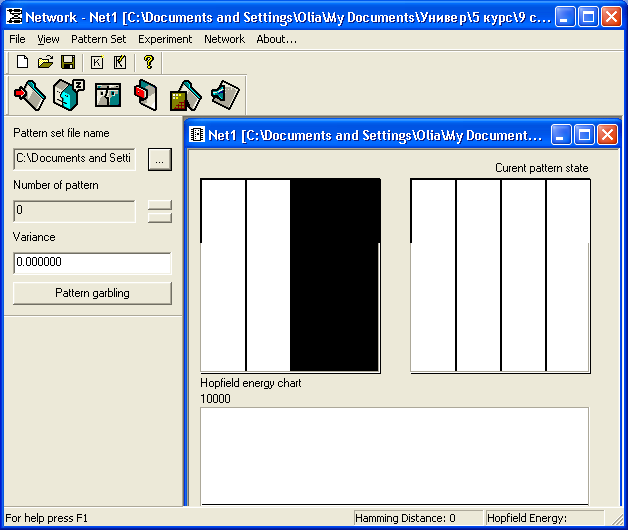The height and width of the screenshot is (530, 628).
Task: Click the Open folder toolbar icon
Action: (45, 62)
